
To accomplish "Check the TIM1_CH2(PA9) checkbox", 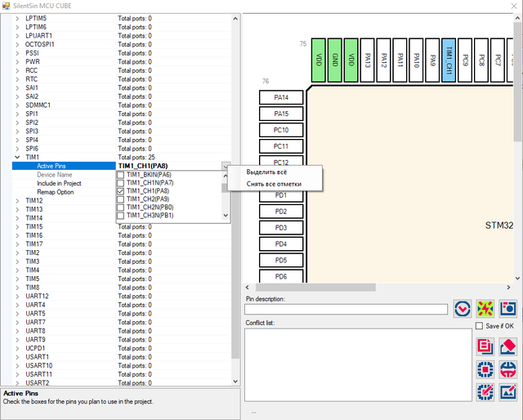I will 121,199.
